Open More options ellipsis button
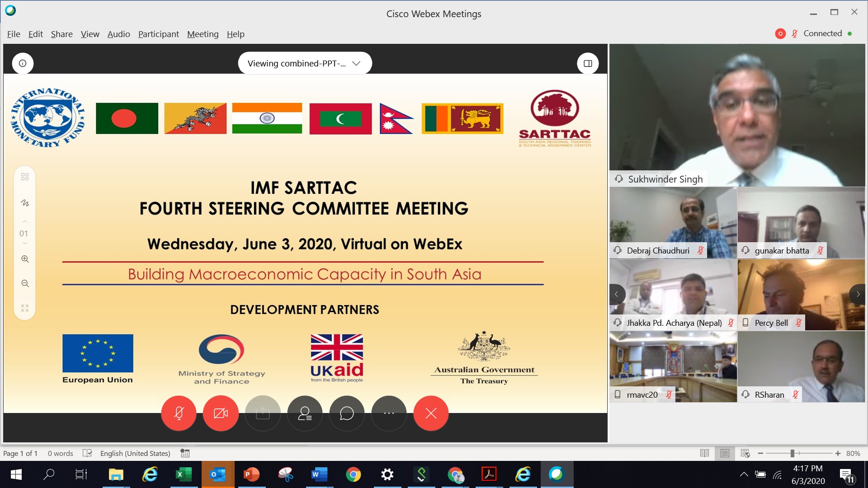The height and width of the screenshot is (488, 868). coord(389,413)
